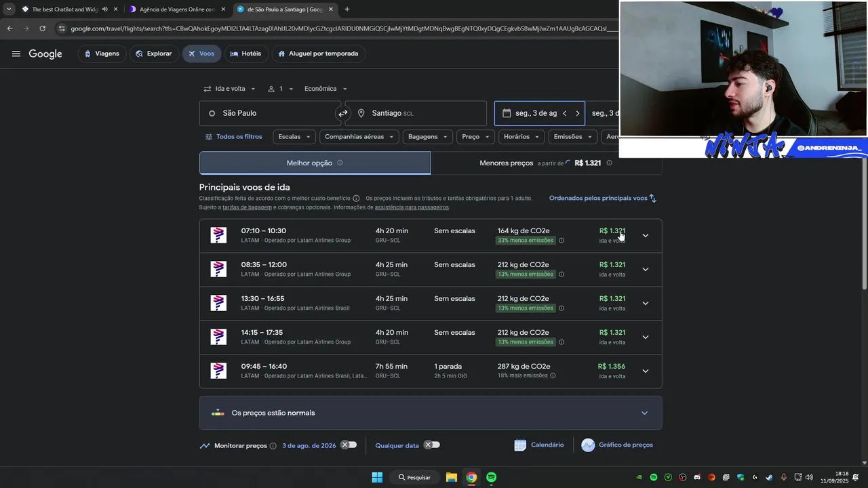This screenshot has width=868, height=488.
Task: Open the Explorar section
Action: click(x=154, y=54)
